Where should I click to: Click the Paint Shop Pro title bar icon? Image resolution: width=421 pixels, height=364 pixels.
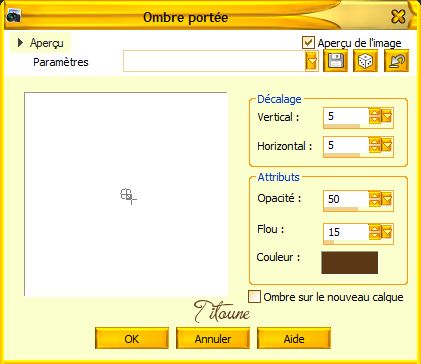coord(13,16)
